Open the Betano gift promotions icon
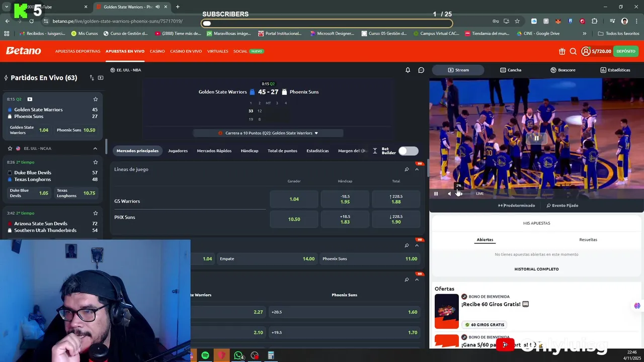This screenshot has height=362, width=644. tap(562, 51)
